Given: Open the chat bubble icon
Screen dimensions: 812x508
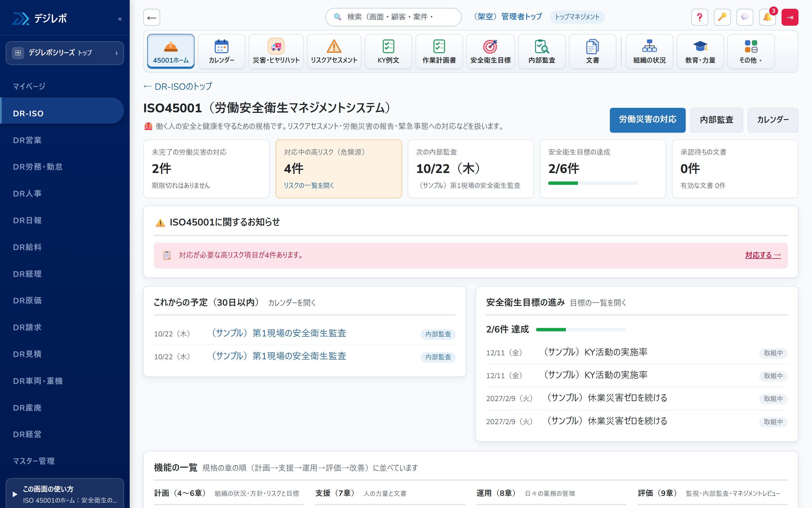Looking at the screenshot, I should pos(745,17).
